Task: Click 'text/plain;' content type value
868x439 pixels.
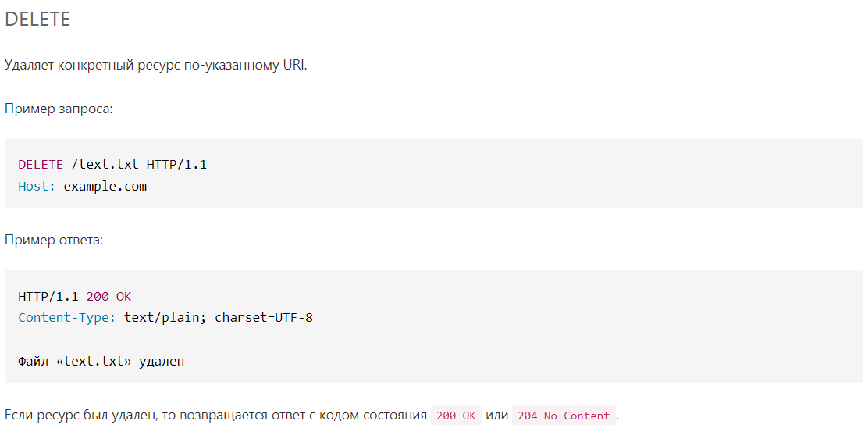Action: [x=165, y=318]
